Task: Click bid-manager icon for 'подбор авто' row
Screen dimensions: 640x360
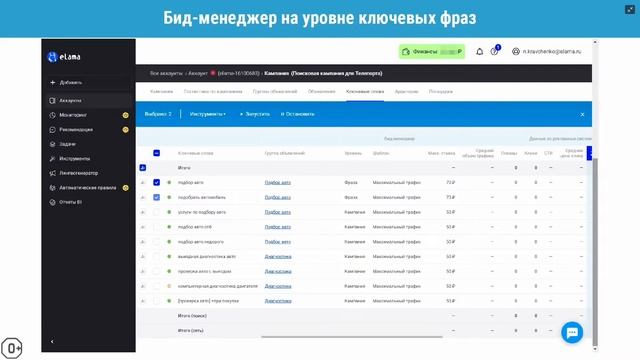Action: click(143, 183)
